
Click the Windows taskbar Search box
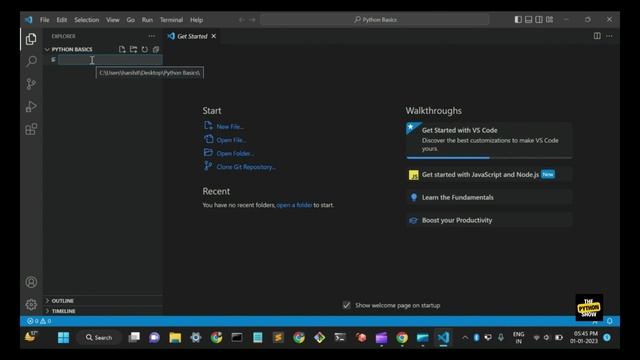(99, 338)
